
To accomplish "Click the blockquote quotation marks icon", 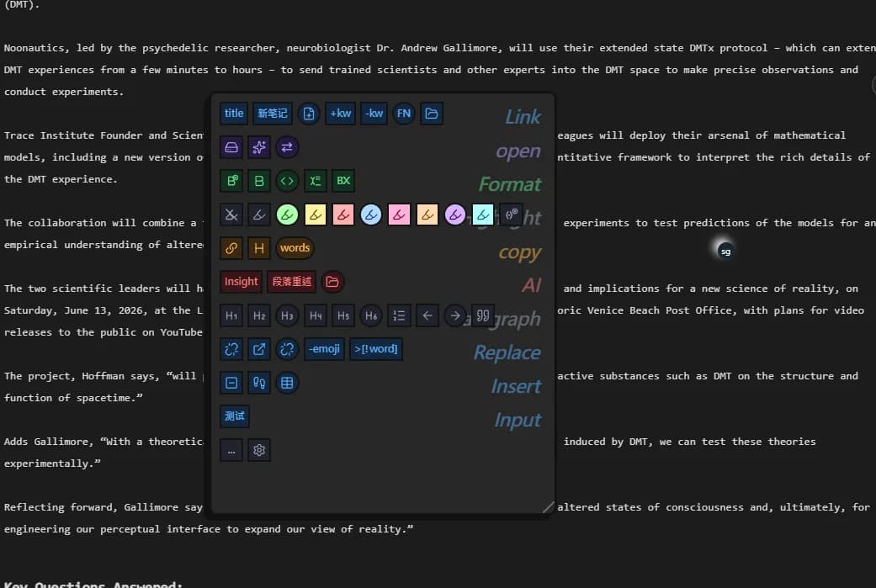I will point(483,315).
